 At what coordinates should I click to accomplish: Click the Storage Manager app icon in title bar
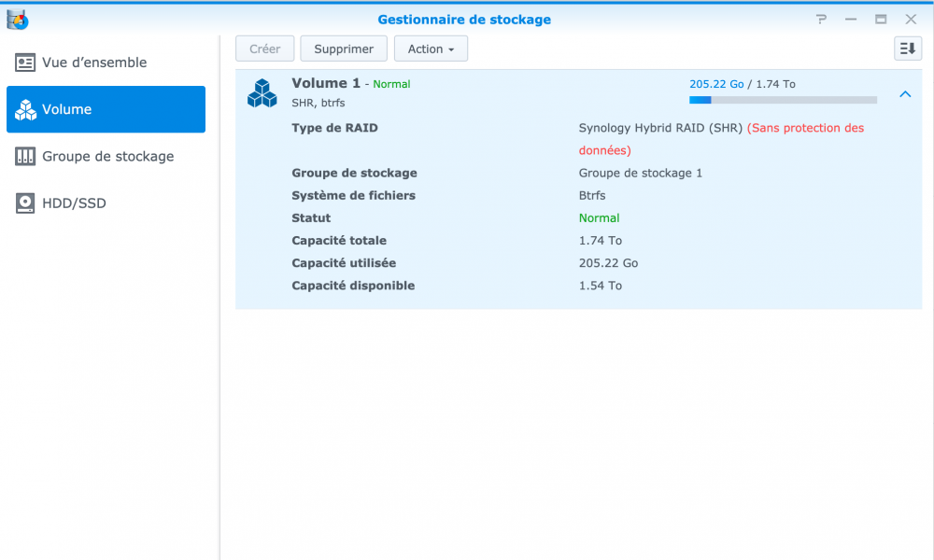point(17,19)
